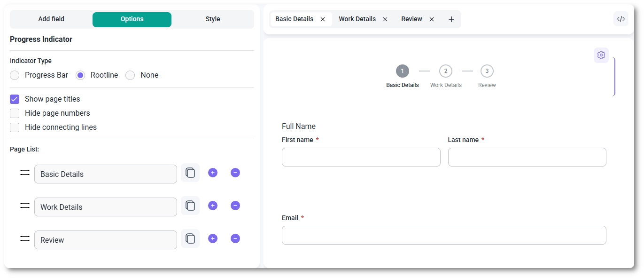Switch to Options tab
644x278 pixels.
(x=132, y=19)
